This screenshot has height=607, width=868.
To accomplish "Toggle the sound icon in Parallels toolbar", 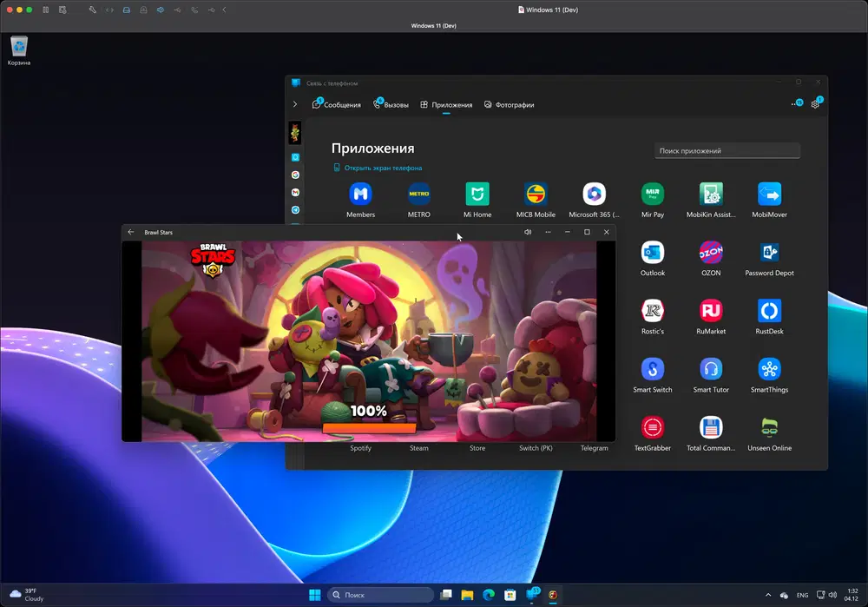I will point(160,10).
